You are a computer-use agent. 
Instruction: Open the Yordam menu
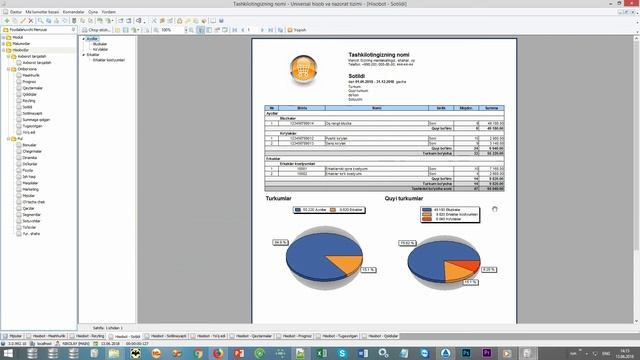108,12
